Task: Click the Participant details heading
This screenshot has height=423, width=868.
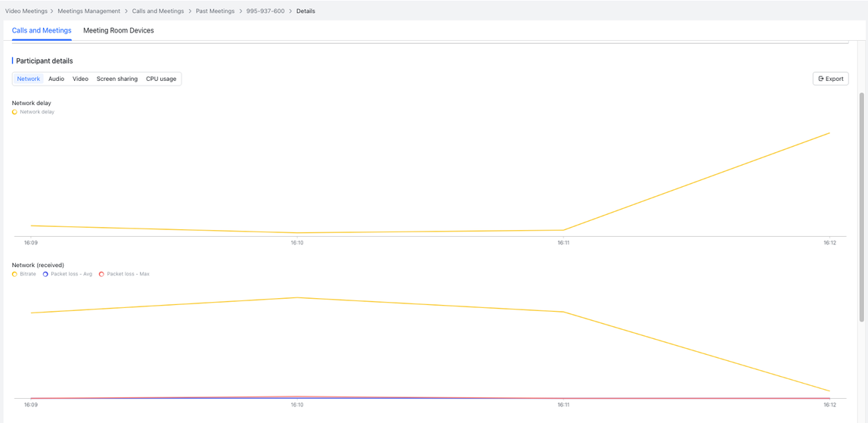Action: [45, 61]
